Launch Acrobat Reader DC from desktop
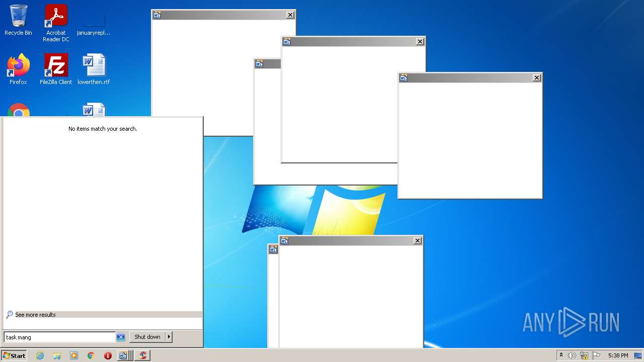This screenshot has width=644, height=362. tap(56, 23)
